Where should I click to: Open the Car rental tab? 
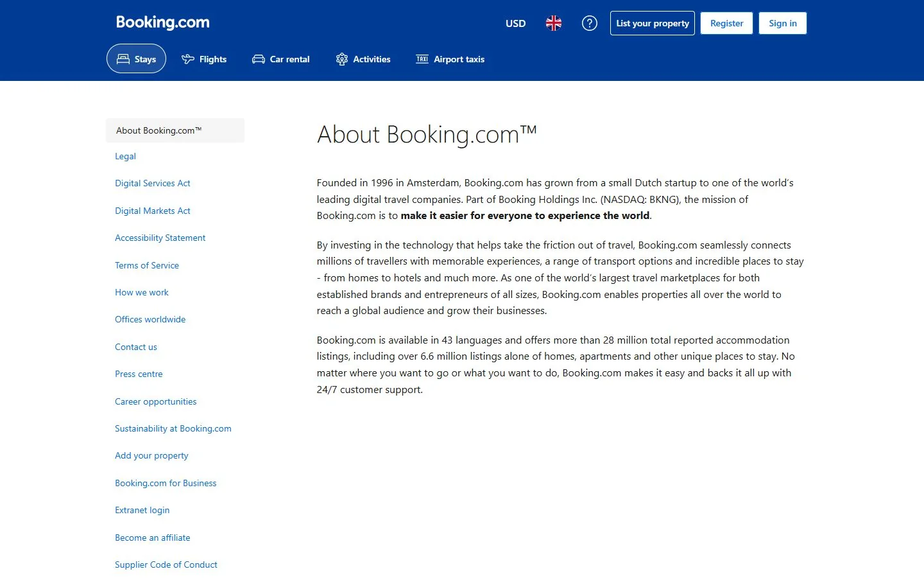pos(281,59)
